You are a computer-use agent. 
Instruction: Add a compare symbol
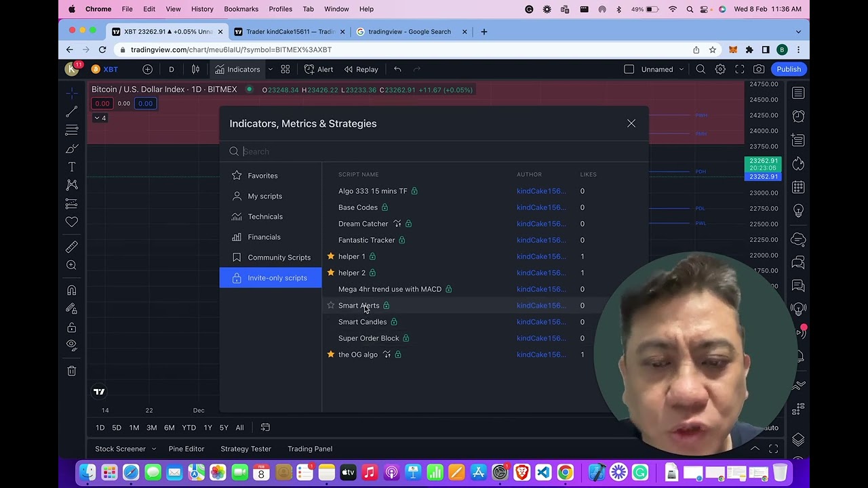pyautogui.click(x=147, y=69)
